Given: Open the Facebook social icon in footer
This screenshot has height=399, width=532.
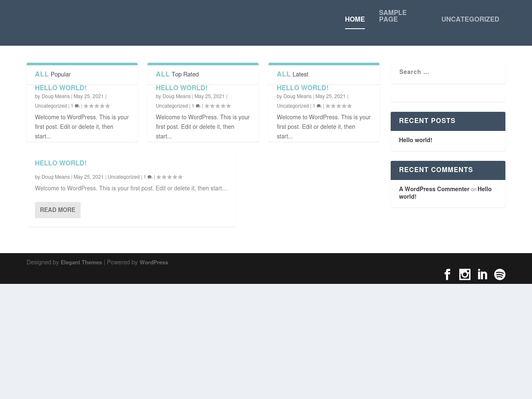Looking at the screenshot, I should (447, 274).
